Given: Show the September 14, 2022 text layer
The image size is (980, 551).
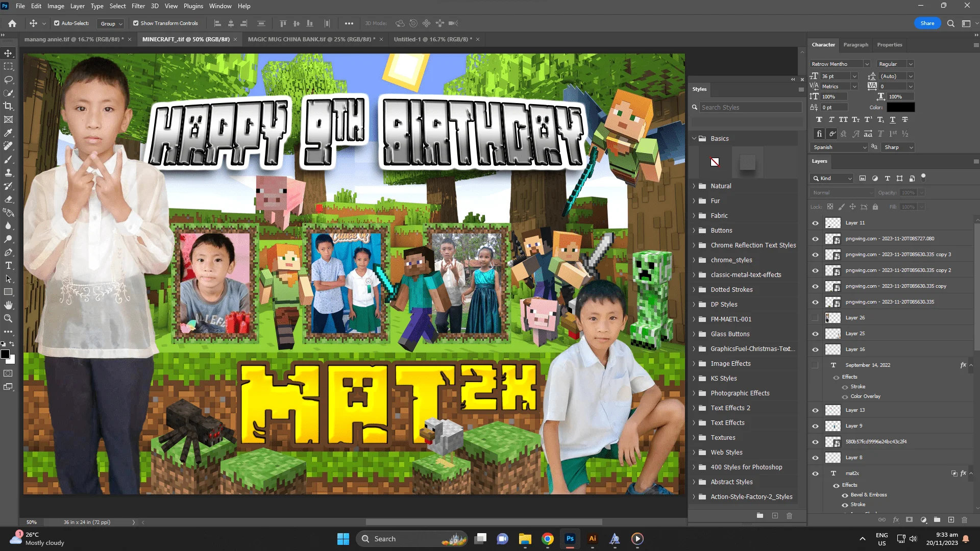Looking at the screenshot, I should 815,365.
